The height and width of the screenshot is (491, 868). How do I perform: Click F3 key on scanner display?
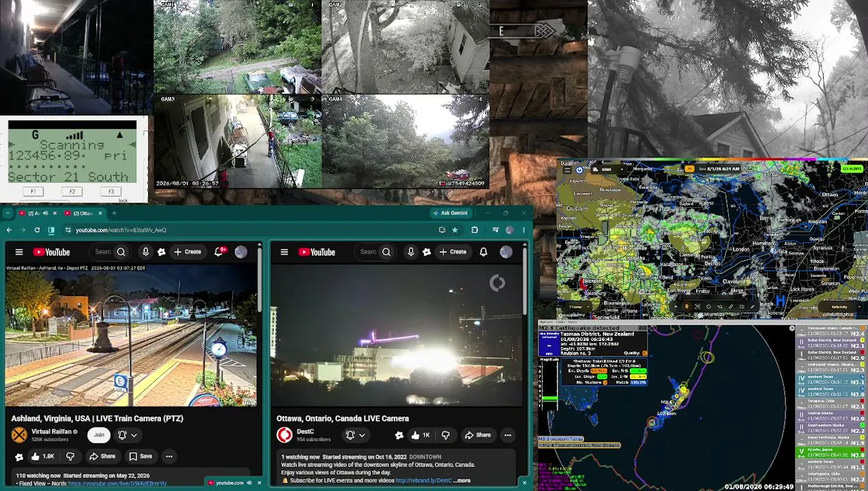pos(111,192)
